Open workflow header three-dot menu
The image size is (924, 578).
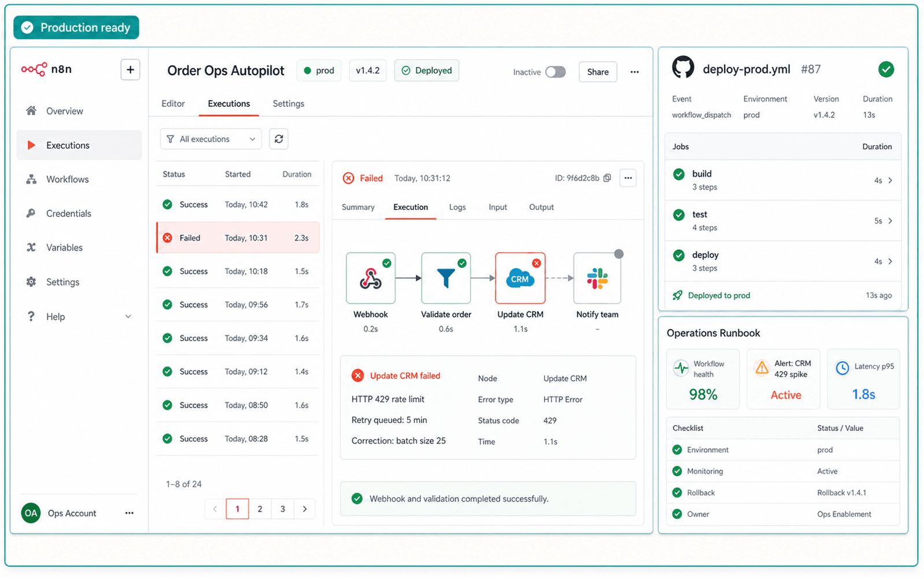tap(635, 72)
